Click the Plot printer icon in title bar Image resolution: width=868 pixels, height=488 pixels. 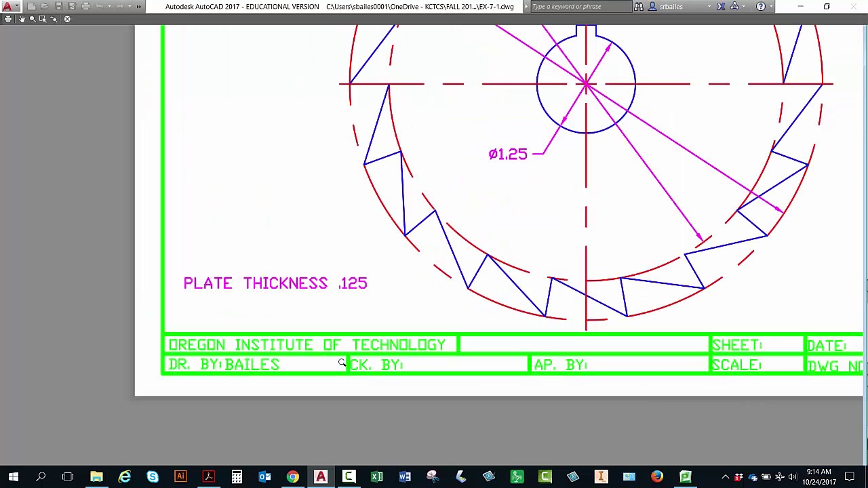coord(85,6)
